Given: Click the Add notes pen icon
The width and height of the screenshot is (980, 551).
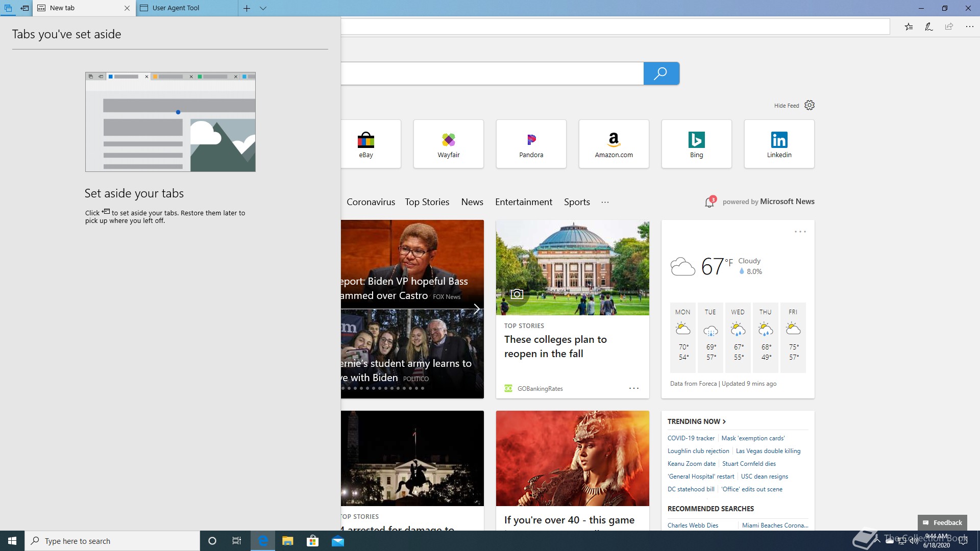Looking at the screenshot, I should click(x=929, y=27).
